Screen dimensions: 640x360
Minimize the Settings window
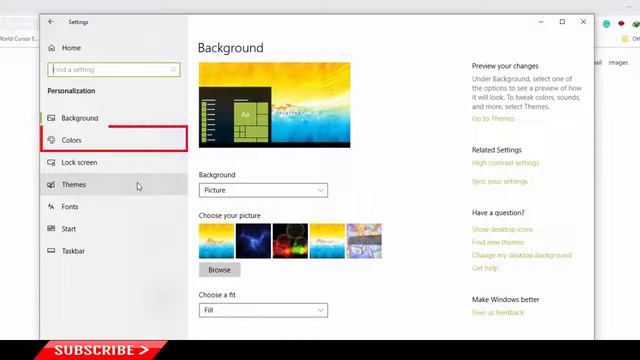(x=541, y=22)
